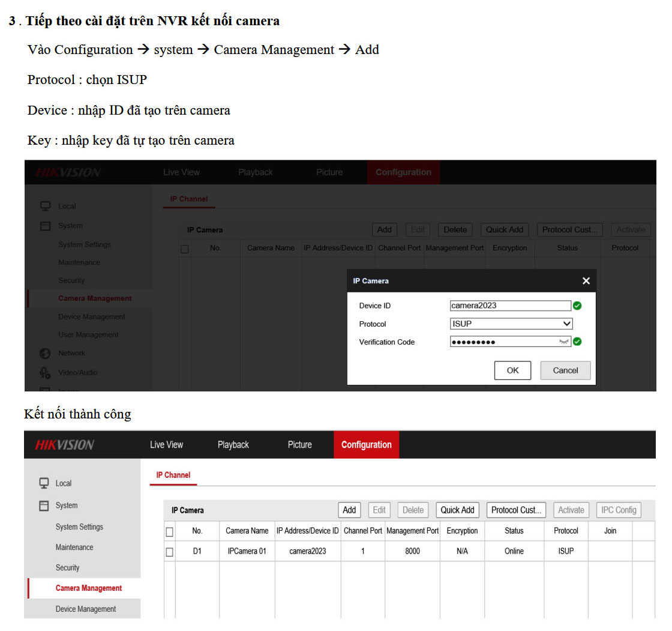Select the IP Channel tab
The width and height of the screenshot is (672, 631).
(173, 474)
